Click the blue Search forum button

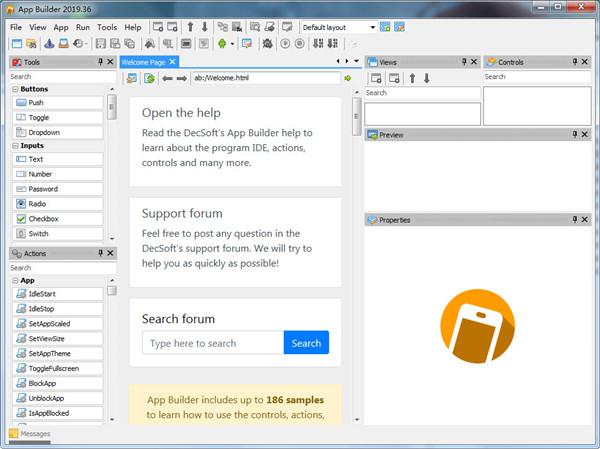[306, 343]
